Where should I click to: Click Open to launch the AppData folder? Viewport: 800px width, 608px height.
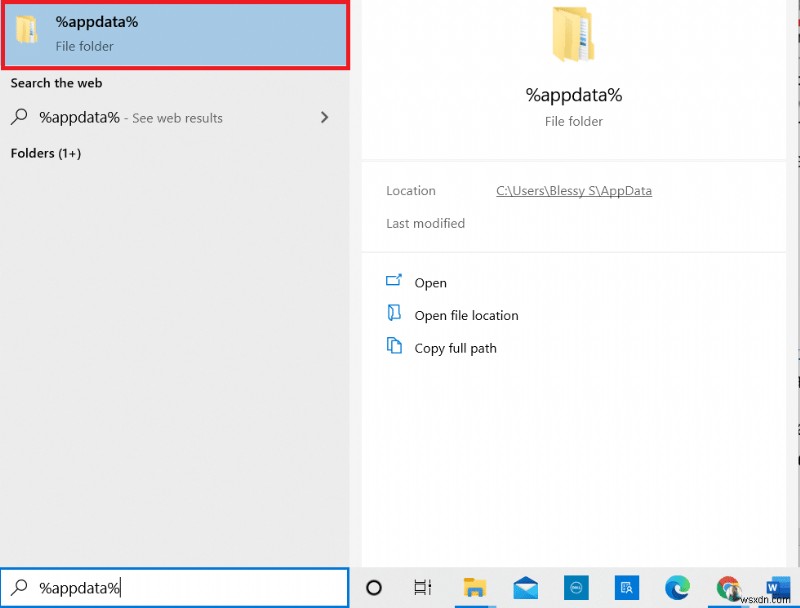428,283
